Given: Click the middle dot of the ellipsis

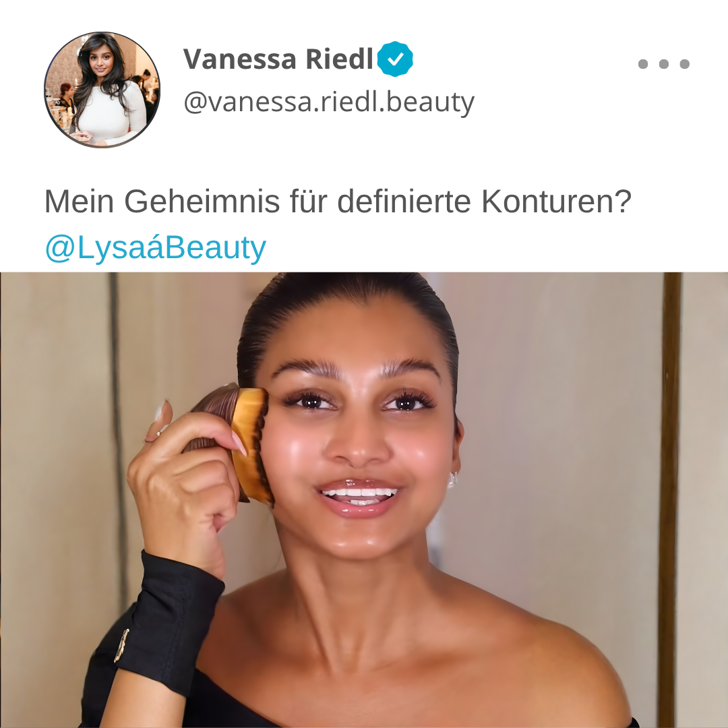Looking at the screenshot, I should pyautogui.click(x=664, y=64).
